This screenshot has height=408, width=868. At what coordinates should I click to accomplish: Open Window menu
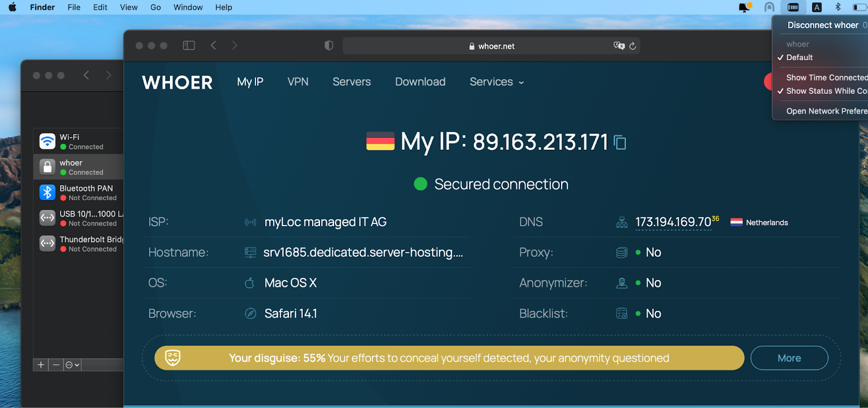click(x=188, y=7)
